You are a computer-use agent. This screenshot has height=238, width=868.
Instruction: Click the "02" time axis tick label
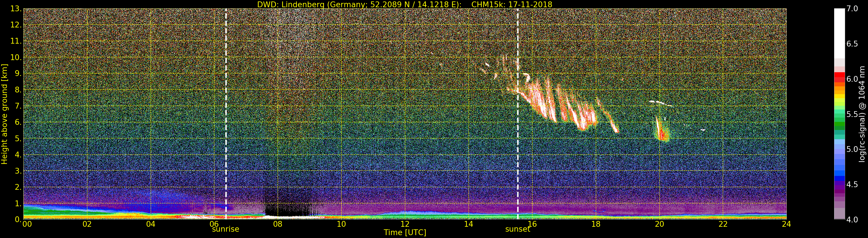point(87,224)
